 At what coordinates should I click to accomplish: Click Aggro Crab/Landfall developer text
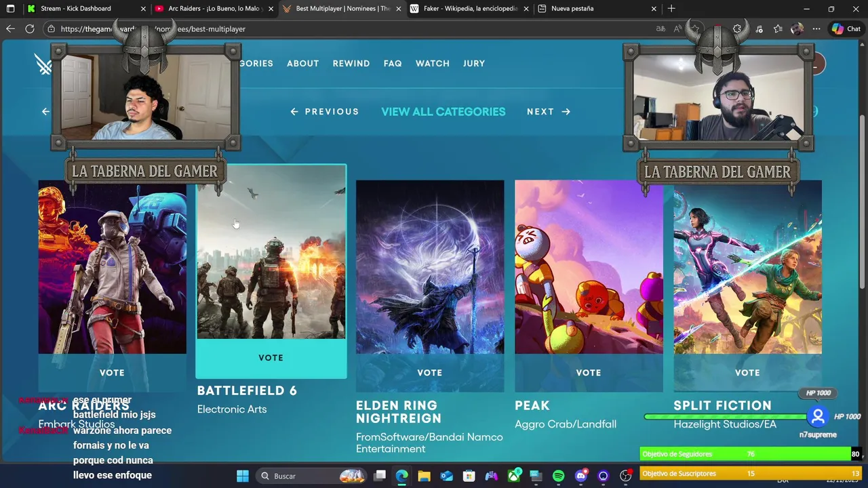click(x=566, y=424)
